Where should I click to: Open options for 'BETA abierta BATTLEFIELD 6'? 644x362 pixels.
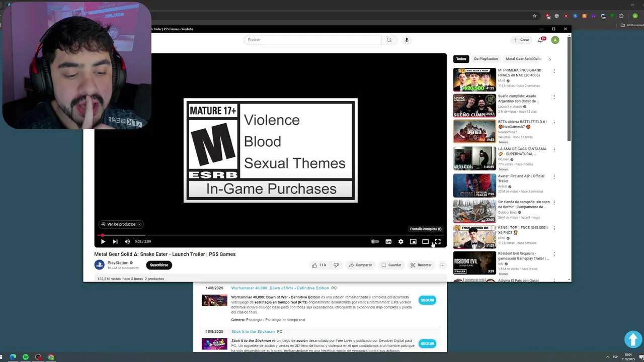pyautogui.click(x=554, y=122)
